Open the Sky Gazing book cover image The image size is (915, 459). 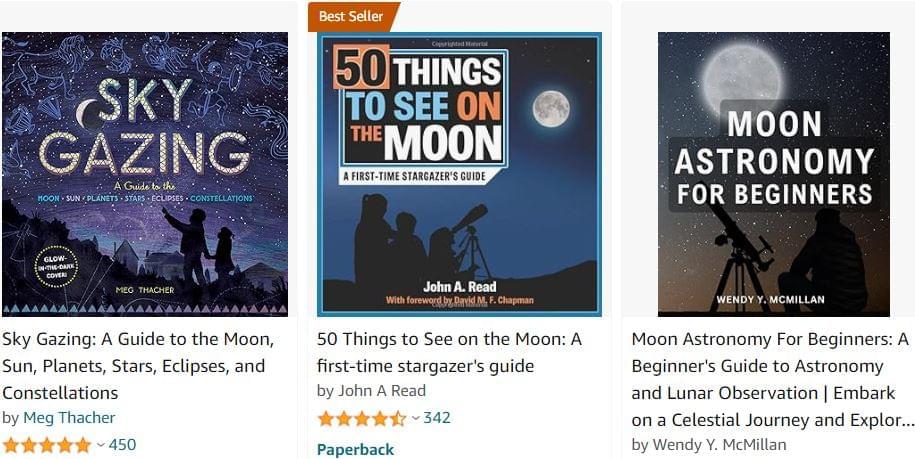145,174
